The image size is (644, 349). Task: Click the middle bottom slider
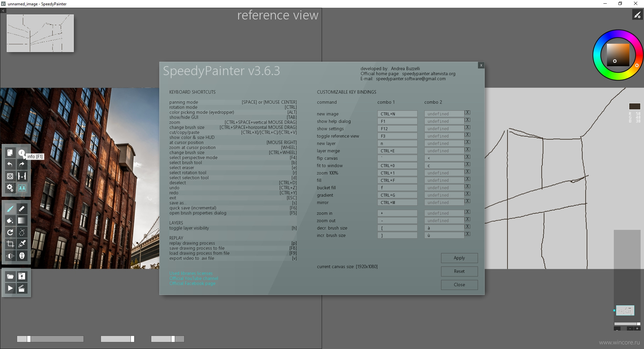117,339
